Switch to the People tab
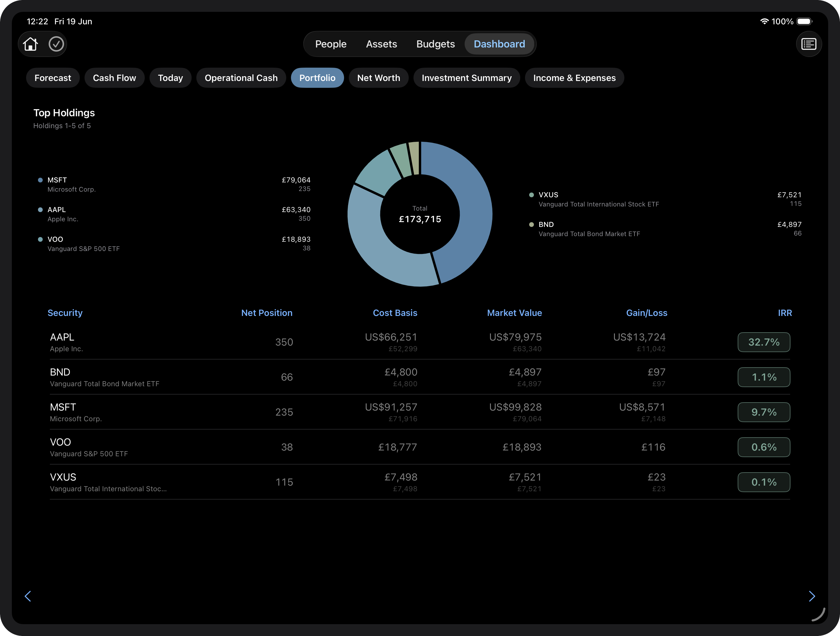The width and height of the screenshot is (840, 636). pos(331,44)
